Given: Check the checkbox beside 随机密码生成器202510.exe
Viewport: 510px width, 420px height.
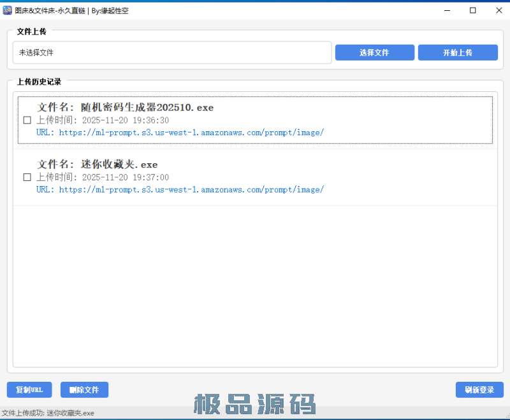Looking at the screenshot, I should click(27, 120).
